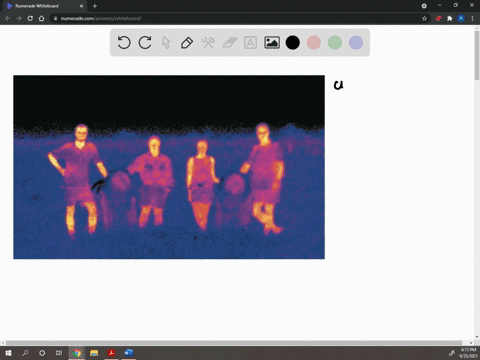The height and width of the screenshot is (360, 480).
Task: Pick the black pen color
Action: [x=293, y=43]
